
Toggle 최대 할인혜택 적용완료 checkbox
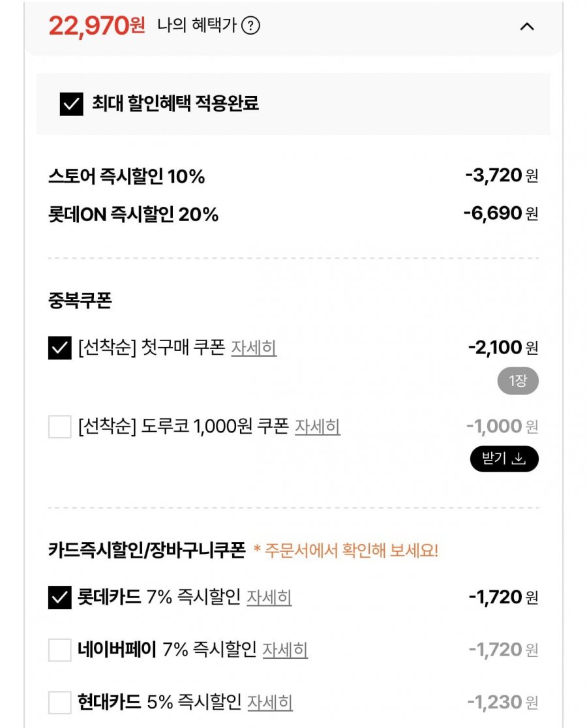click(x=72, y=104)
